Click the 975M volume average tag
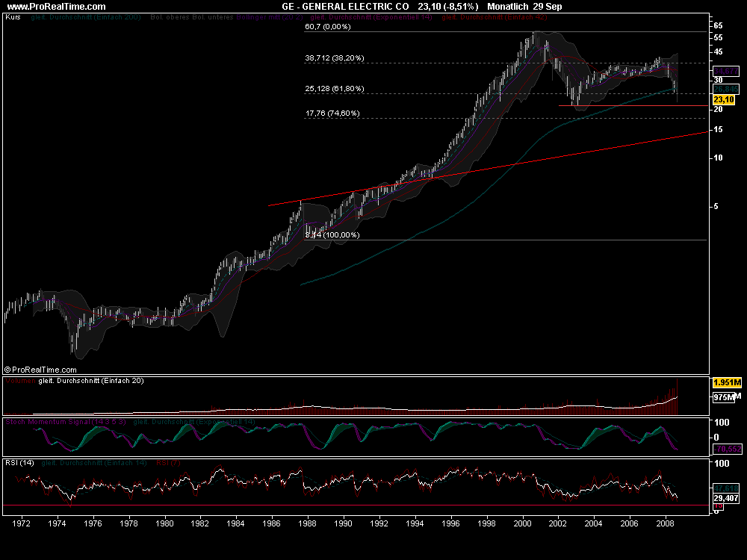Image resolution: width=747 pixels, height=560 pixels. tap(724, 397)
